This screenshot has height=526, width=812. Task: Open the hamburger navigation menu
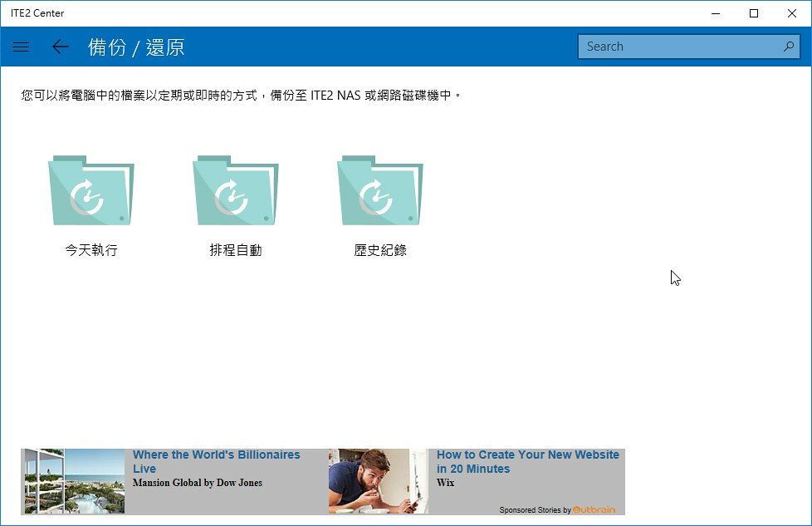[x=21, y=47]
